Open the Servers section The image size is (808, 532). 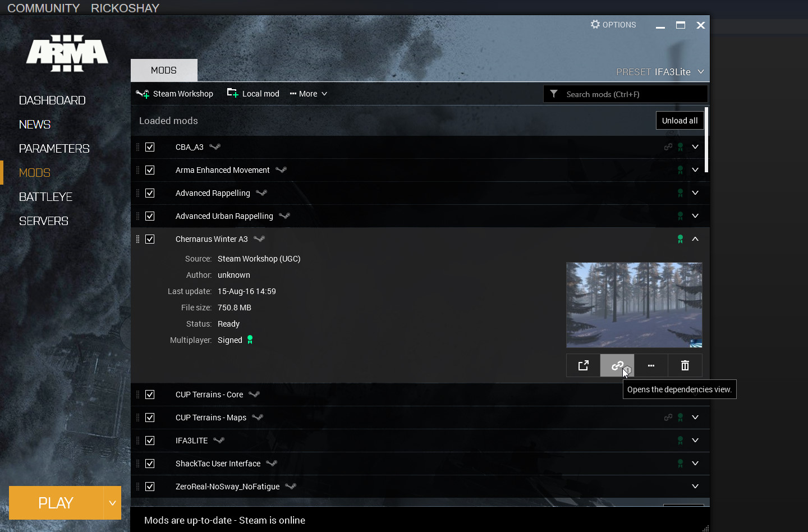(44, 221)
